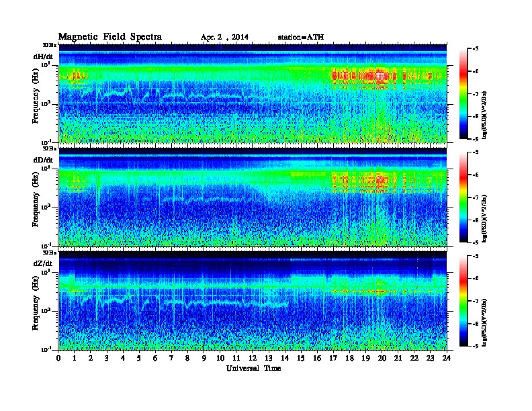The width and height of the screenshot is (532, 411).
Task: Click hour tick label 14 on time axis
Action: click(x=285, y=358)
